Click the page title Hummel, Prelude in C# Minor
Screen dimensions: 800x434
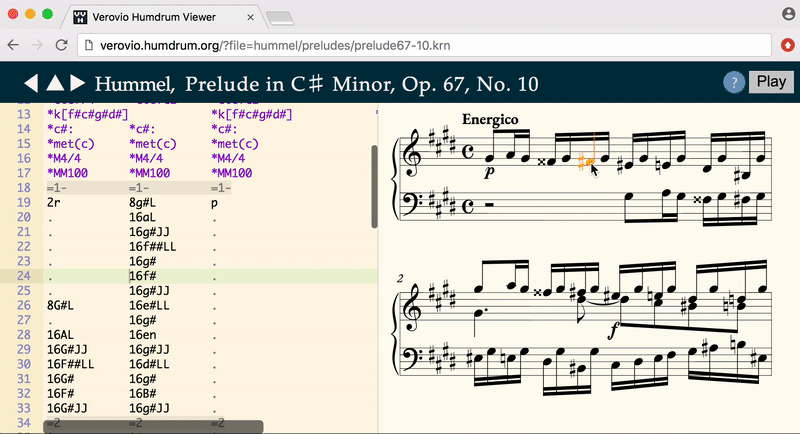pyautogui.click(x=316, y=84)
